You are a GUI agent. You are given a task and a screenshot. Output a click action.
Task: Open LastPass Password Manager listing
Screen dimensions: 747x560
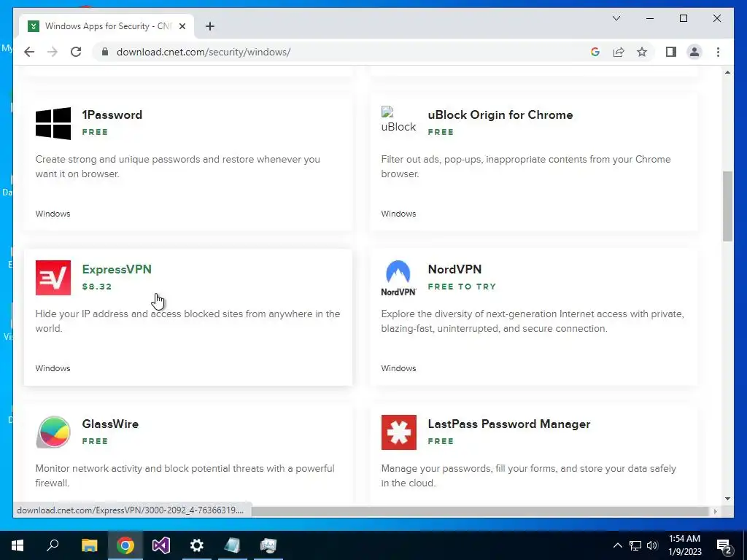508,424
